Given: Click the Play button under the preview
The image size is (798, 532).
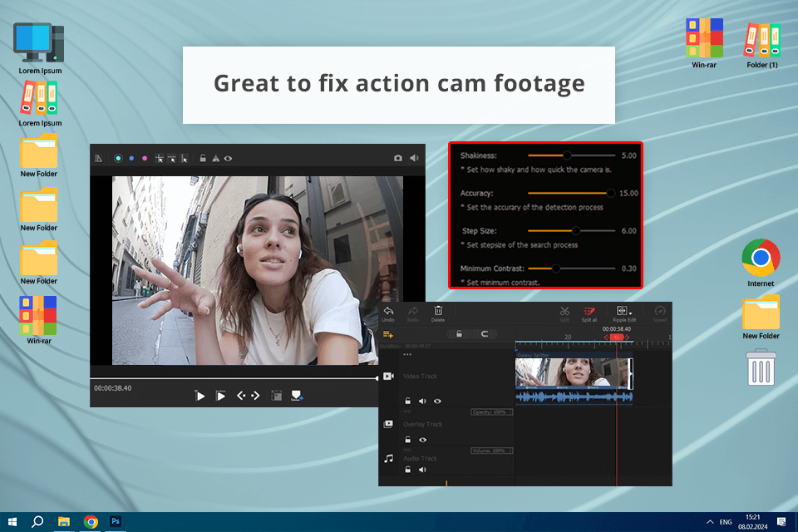Looking at the screenshot, I should click(200, 396).
